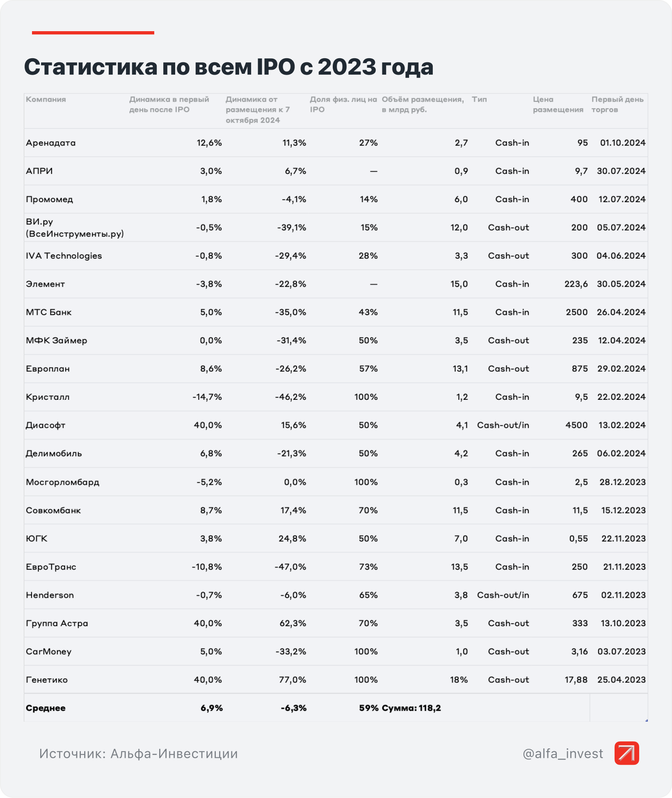This screenshot has width=672, height=798.
Task: Click the source text Альфа-Инвестиции
Action: (x=139, y=754)
